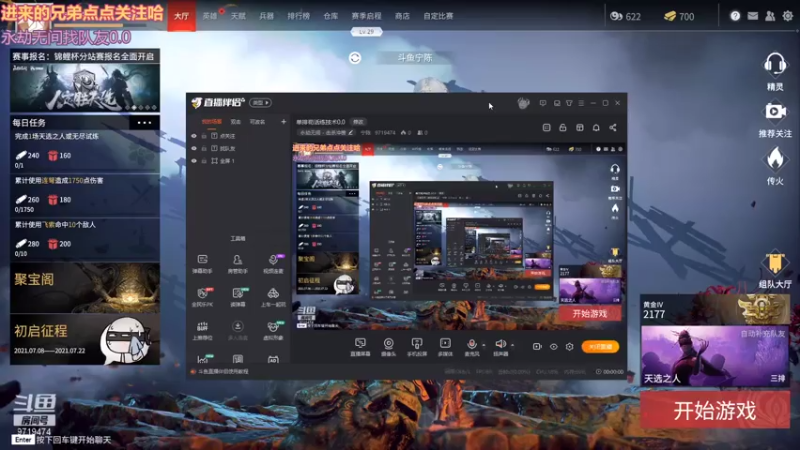Click the record video icon beside stream button
Image resolution: width=800 pixels, height=450 pixels.
537,346
